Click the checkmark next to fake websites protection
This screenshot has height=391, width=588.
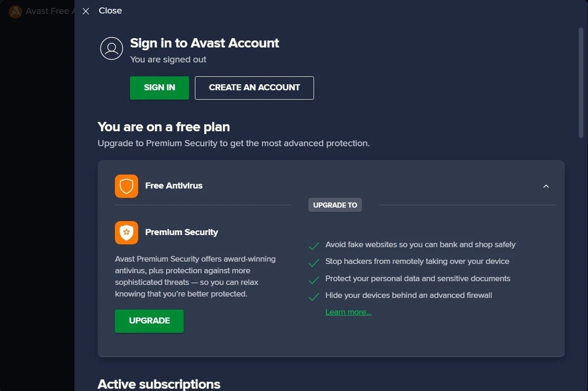314,246
